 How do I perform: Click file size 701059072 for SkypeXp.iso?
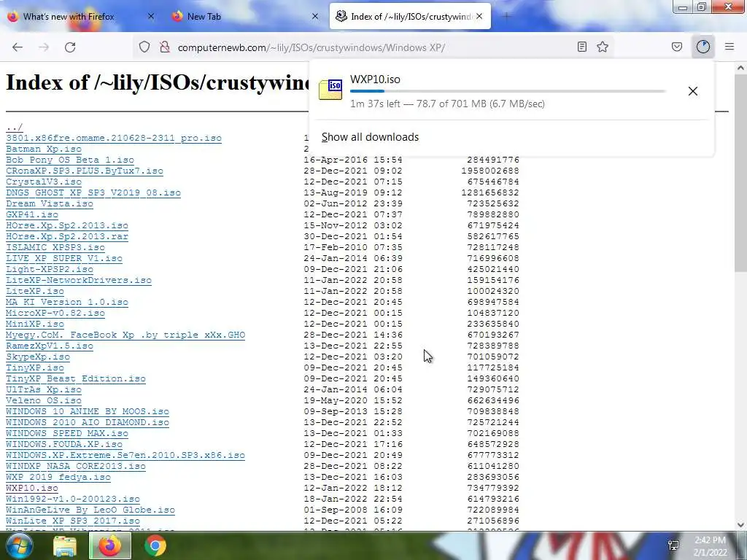tap(493, 357)
